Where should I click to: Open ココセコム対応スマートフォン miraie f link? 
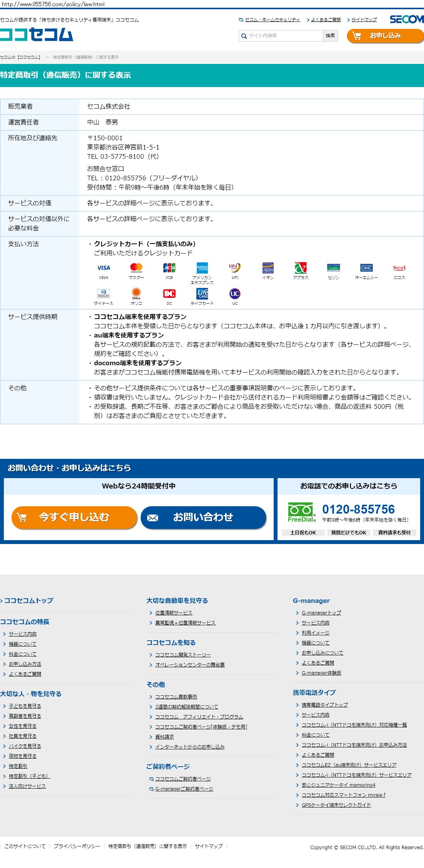343,795
